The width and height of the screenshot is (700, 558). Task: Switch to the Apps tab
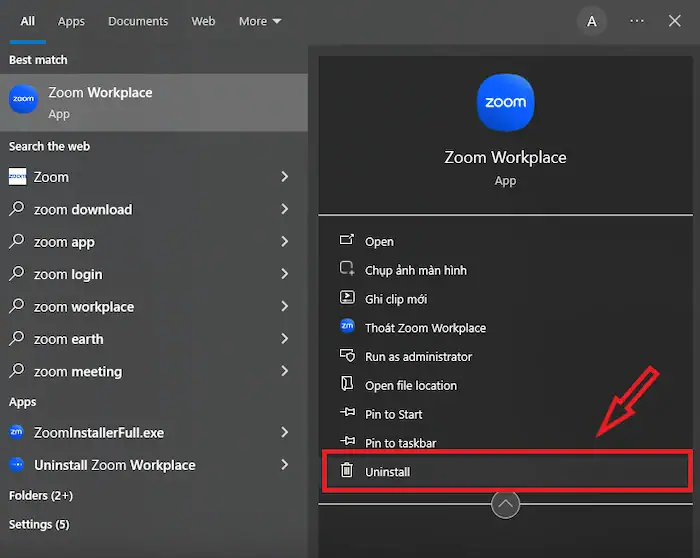coord(71,21)
